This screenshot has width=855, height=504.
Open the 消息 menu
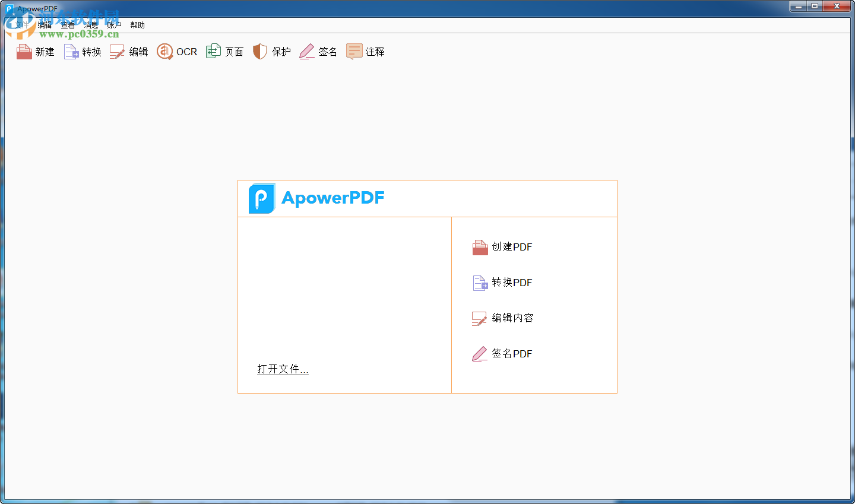pos(90,25)
